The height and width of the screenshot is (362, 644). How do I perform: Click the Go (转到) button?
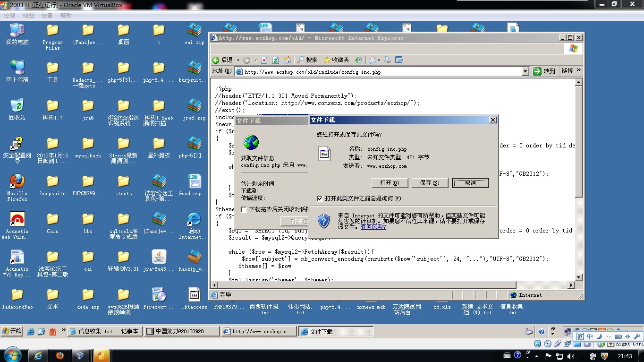(x=545, y=71)
